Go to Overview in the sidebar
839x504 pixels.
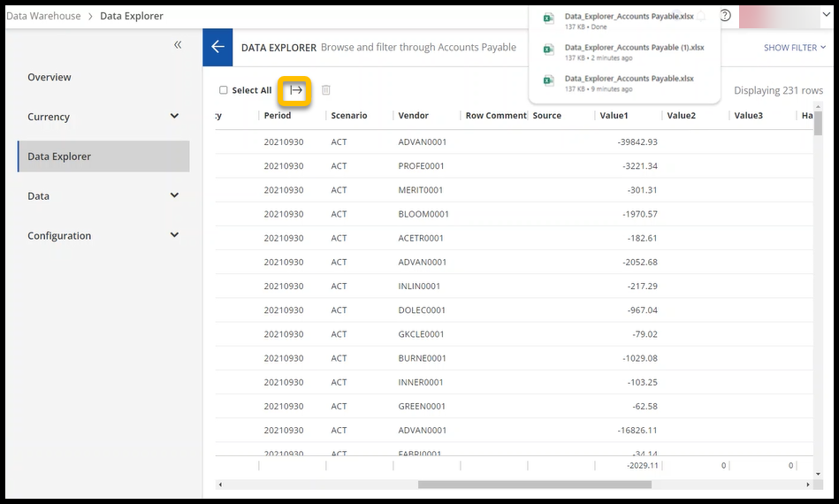tap(50, 77)
